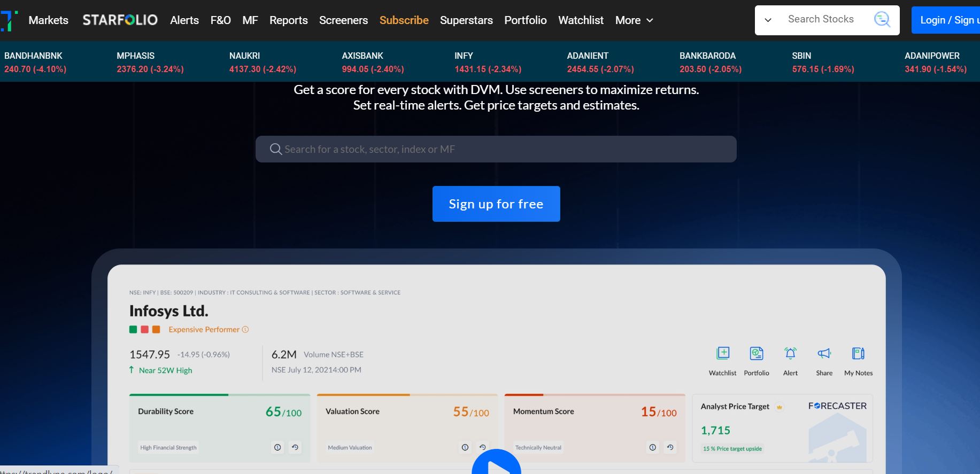980x474 pixels.
Task: Open ADANIENT ticker quote
Action: pyautogui.click(x=600, y=62)
